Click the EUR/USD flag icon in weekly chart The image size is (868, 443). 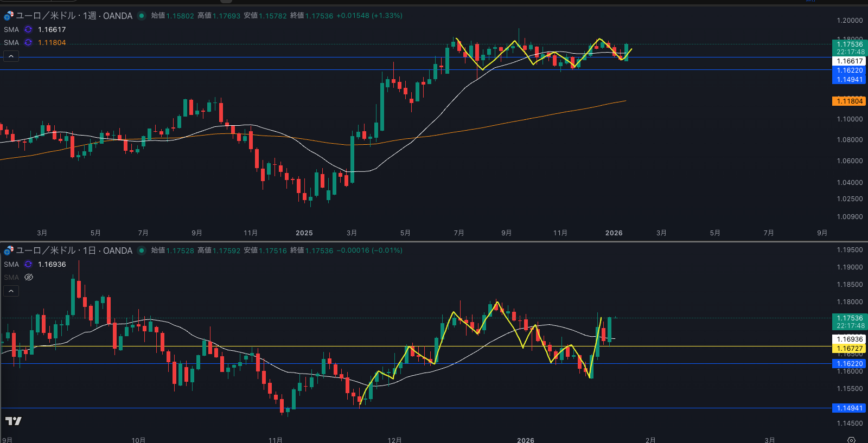coord(9,16)
